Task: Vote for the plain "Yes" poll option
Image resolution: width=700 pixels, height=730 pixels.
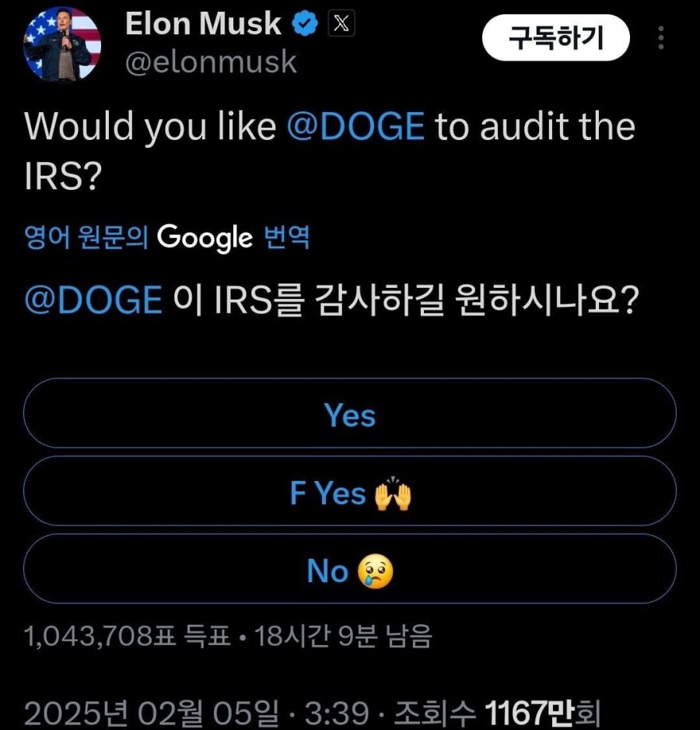Action: 350,415
